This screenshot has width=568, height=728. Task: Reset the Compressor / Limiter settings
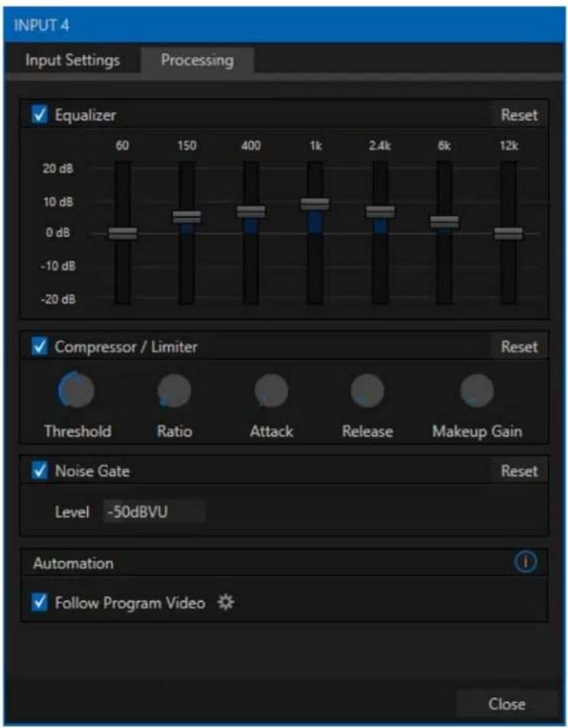[x=519, y=346]
